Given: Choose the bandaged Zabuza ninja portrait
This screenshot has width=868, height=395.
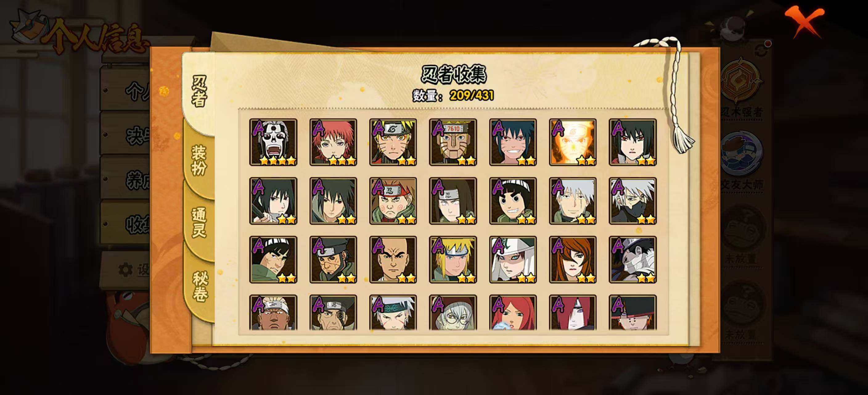Looking at the screenshot, I should tap(633, 260).
